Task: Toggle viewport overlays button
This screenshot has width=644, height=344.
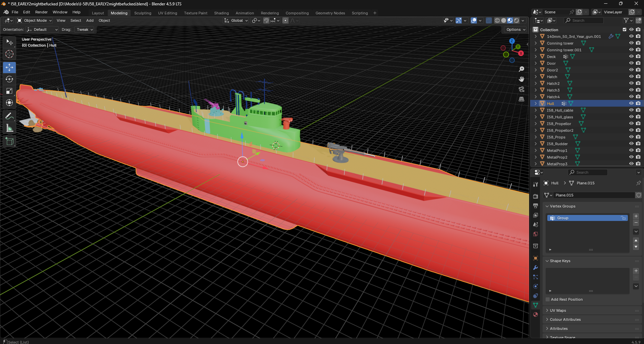Action: click(474, 20)
